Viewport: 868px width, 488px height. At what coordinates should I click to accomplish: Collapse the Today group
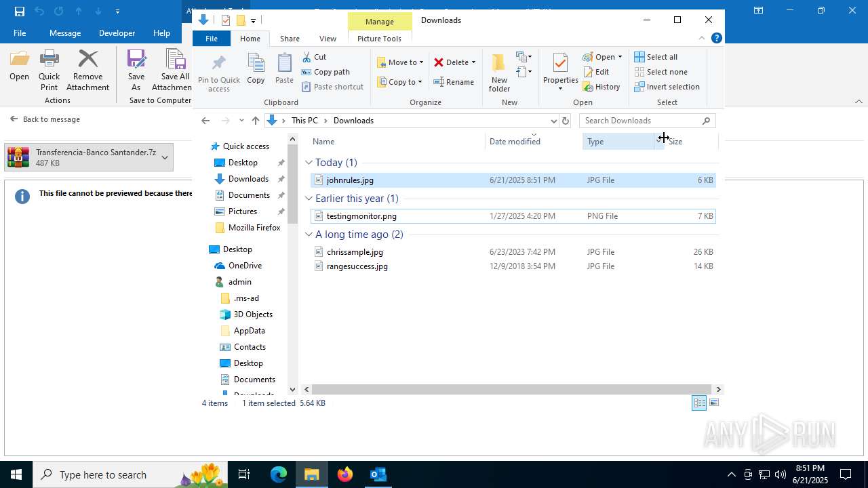coord(309,163)
